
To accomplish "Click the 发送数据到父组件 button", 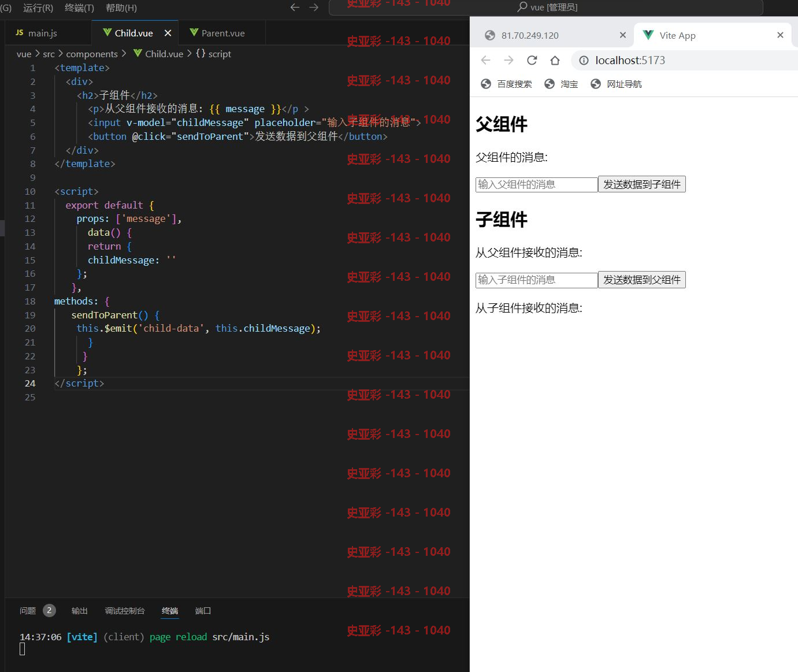I will 641,280.
